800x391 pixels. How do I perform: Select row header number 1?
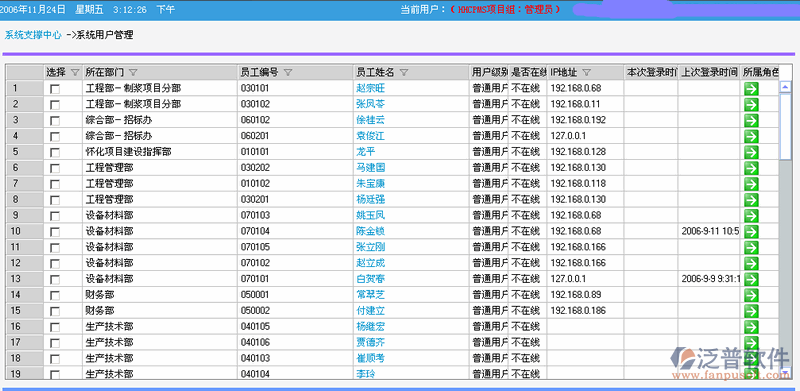point(24,88)
